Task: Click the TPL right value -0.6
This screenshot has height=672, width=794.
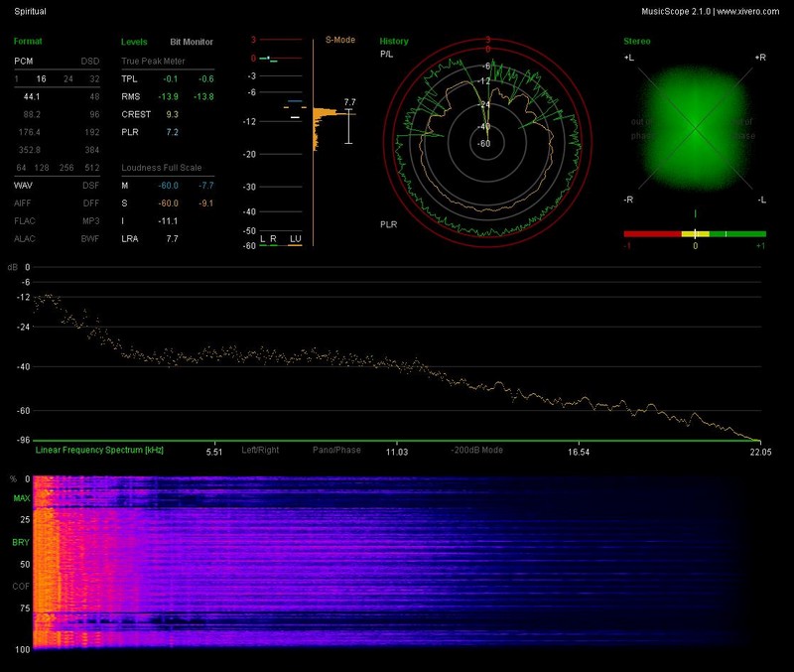Action: [206, 79]
